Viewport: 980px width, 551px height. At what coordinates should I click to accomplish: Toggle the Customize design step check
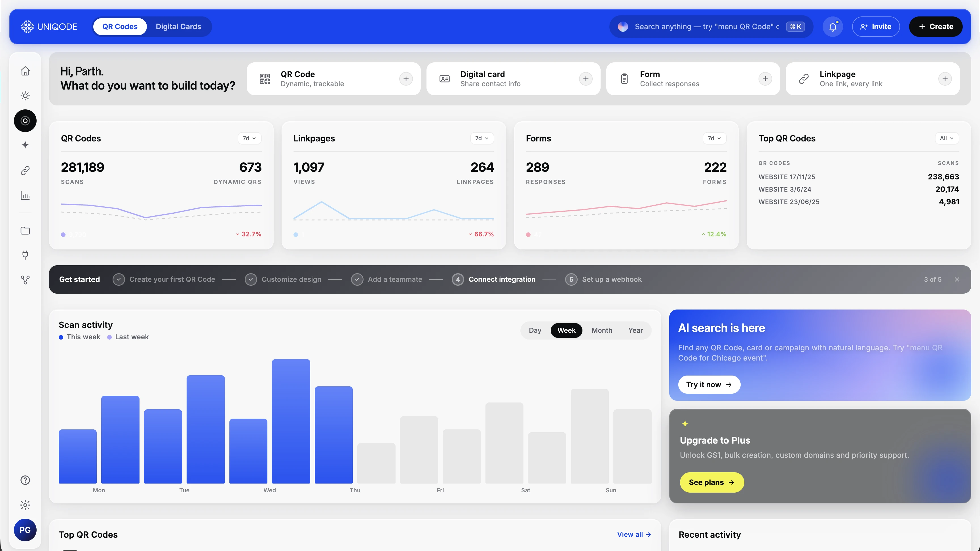251,279
